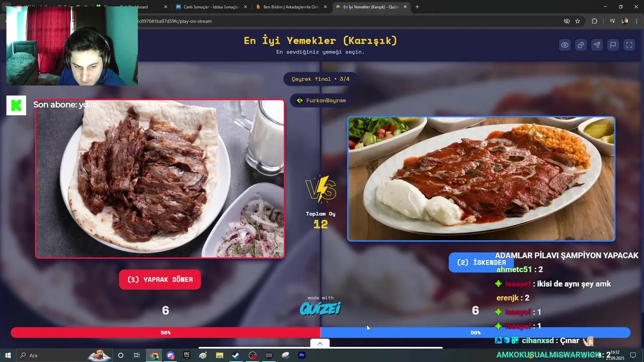Click the Quizei logo
The height and width of the screenshot is (362, 644).
(x=320, y=308)
